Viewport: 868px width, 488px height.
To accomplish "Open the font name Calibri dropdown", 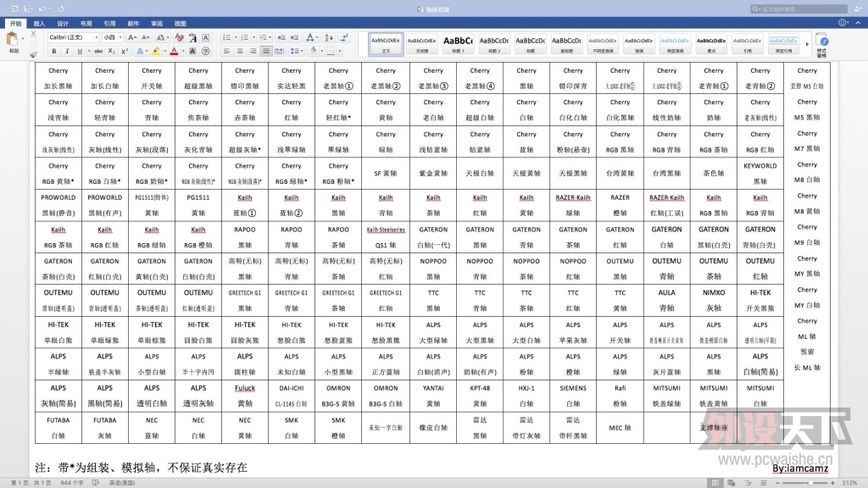I will [x=96, y=37].
